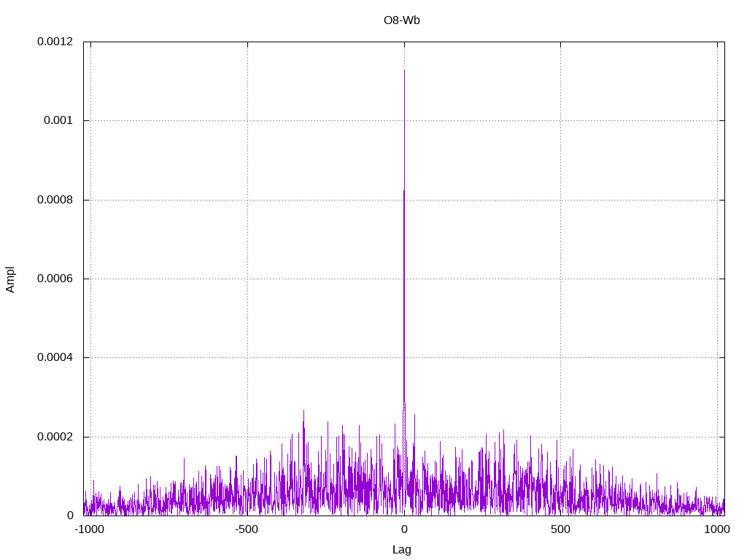
Task: Click the plot title O8-Wb
Action: point(402,20)
